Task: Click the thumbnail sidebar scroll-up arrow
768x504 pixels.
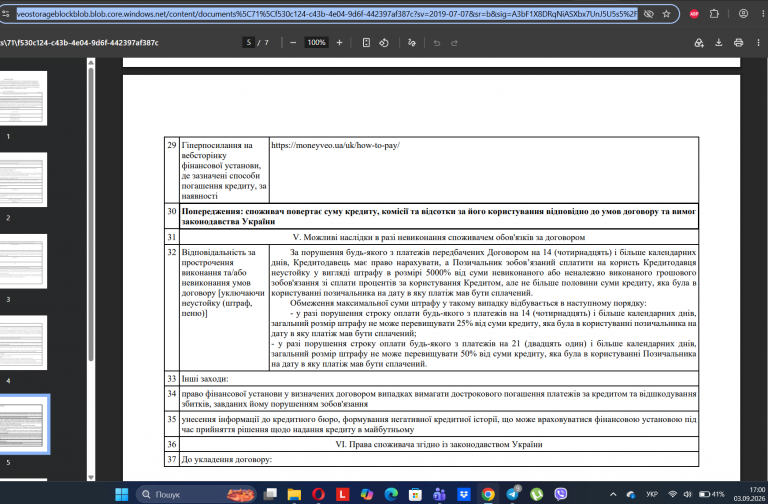Action: click(x=91, y=62)
